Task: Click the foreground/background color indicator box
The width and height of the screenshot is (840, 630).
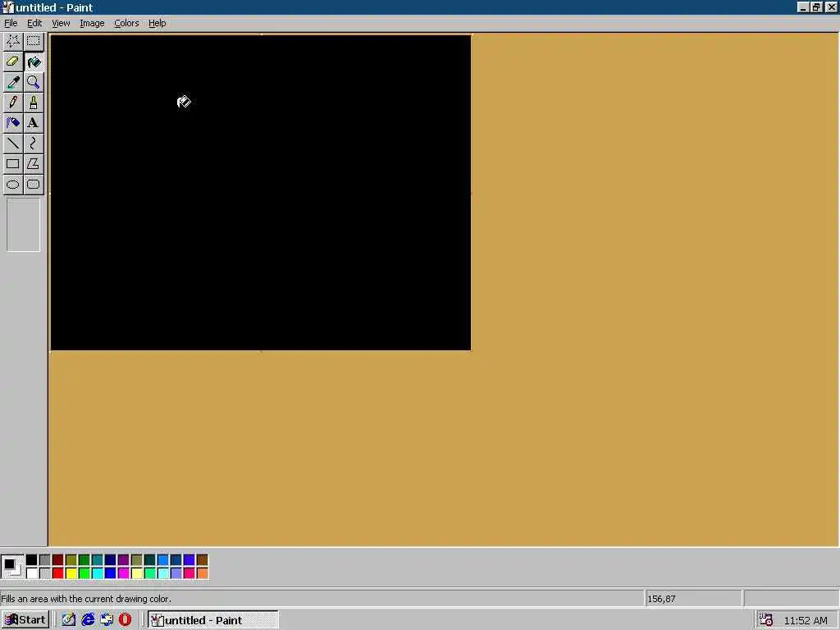Action: 12,567
